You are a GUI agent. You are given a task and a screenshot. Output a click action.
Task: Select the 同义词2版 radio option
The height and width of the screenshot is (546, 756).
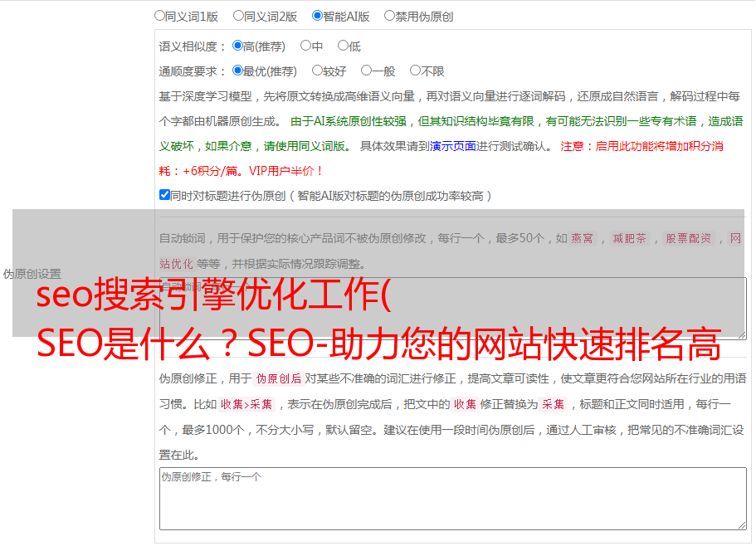[x=238, y=16]
